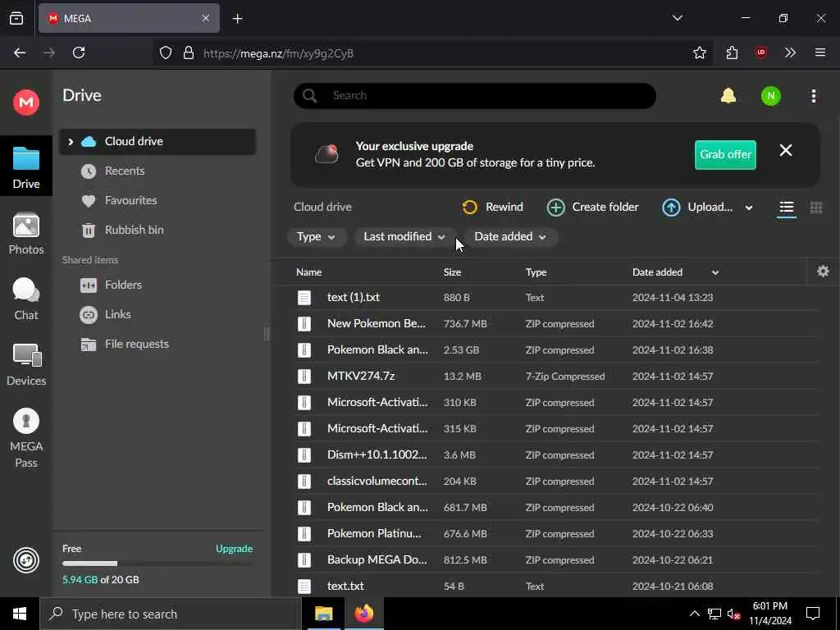Open the Type filter dropdown
This screenshot has height=630, width=840.
click(316, 237)
